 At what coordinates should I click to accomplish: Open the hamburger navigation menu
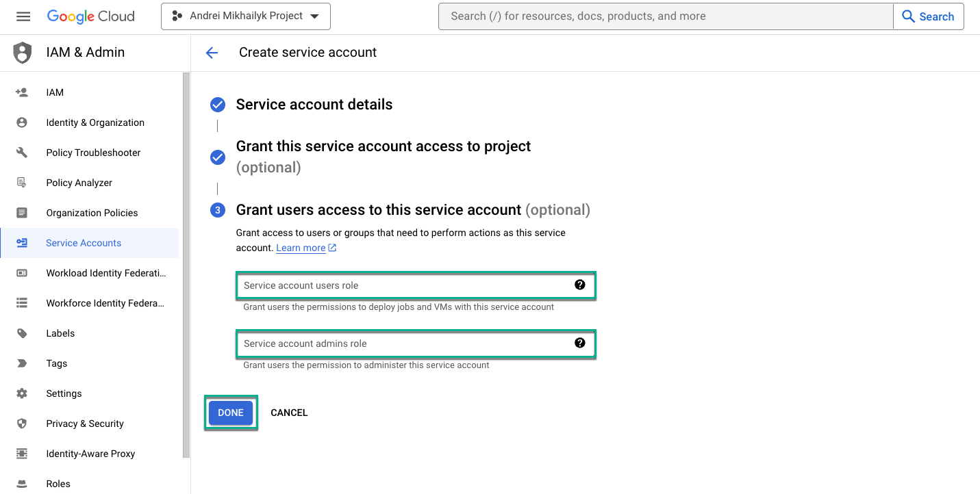[23, 16]
